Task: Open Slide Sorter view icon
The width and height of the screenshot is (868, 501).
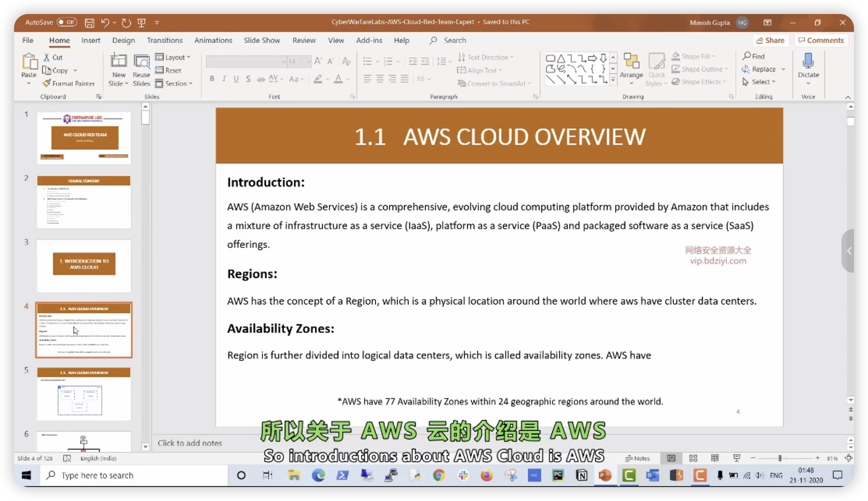Action: (x=693, y=458)
